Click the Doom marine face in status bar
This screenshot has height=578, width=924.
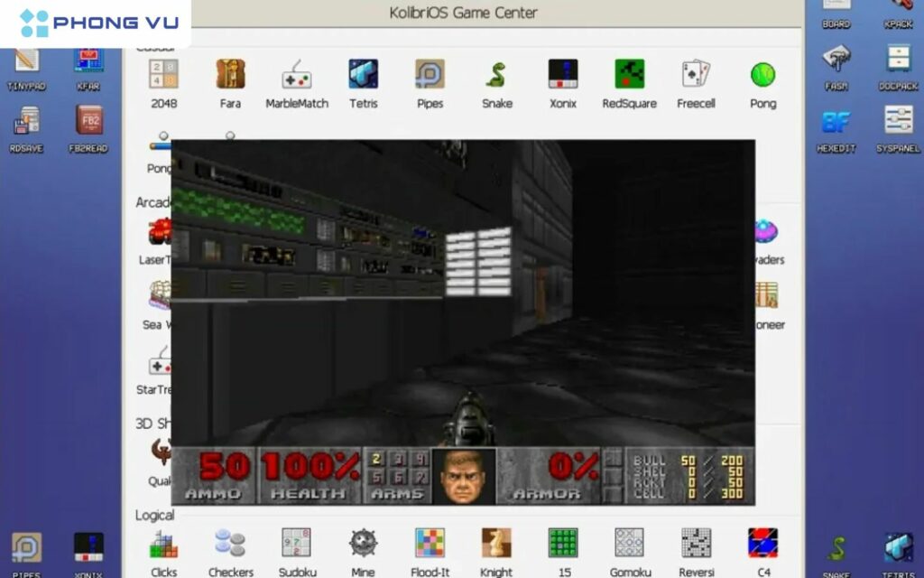(464, 475)
